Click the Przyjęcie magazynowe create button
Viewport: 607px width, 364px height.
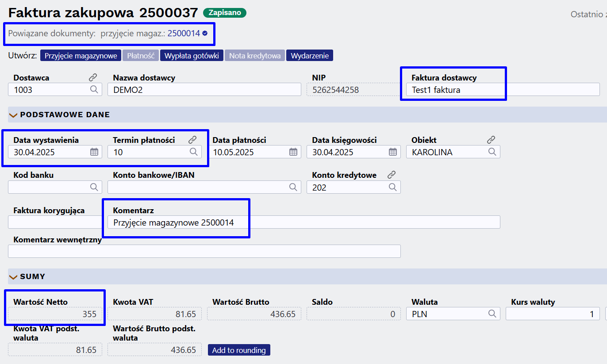pos(81,56)
